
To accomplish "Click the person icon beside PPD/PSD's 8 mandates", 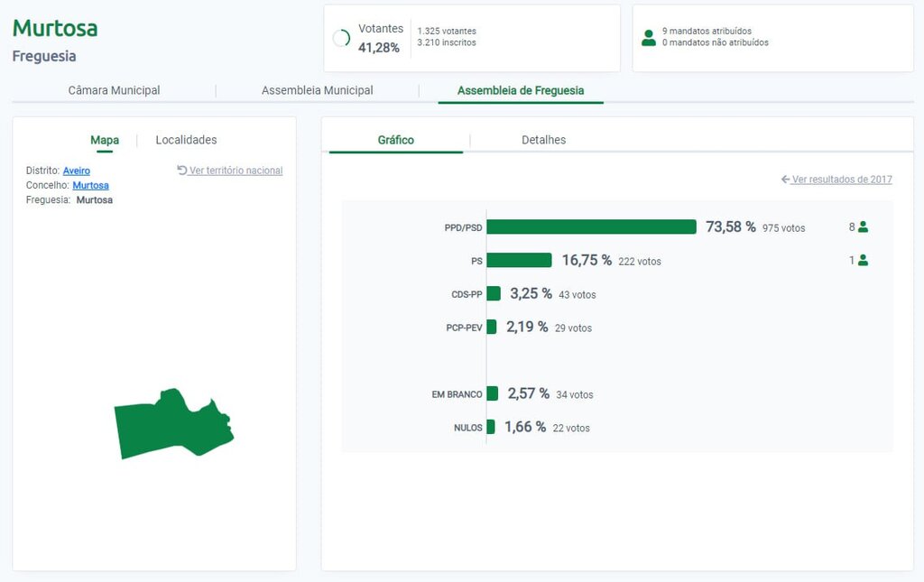I will pos(863,227).
